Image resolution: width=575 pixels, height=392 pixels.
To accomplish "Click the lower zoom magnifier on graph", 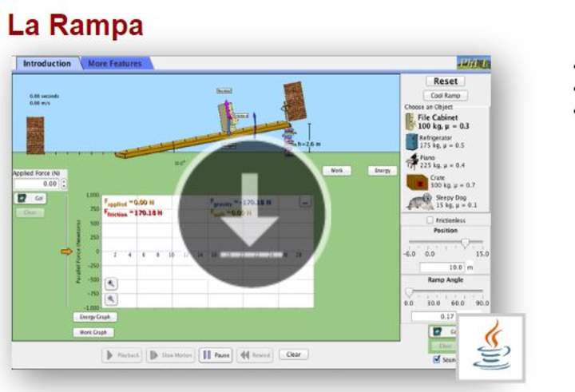I will (x=111, y=298).
